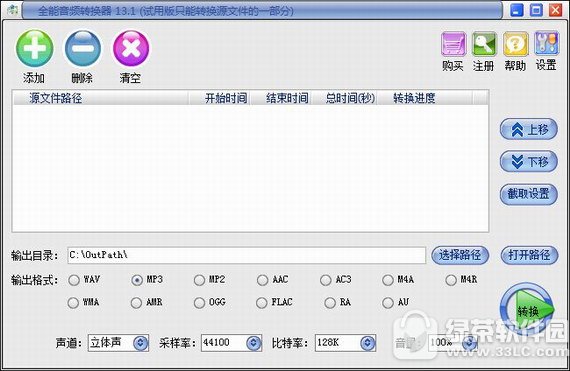Screen dimensions: 570x371
Task: Move selected file down with 下移
Action: tap(529, 161)
